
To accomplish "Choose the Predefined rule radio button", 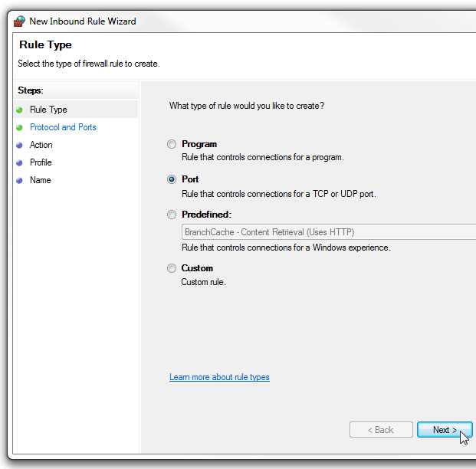I will [172, 215].
